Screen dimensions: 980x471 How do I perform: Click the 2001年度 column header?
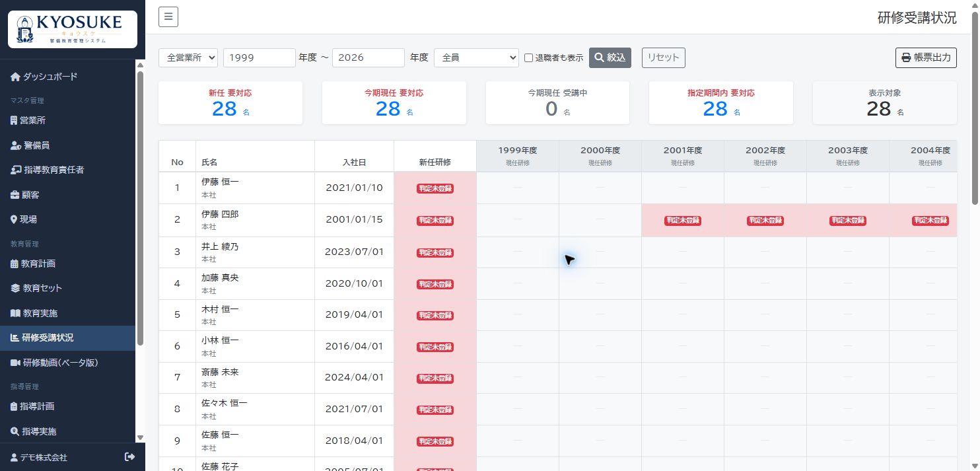(683, 156)
